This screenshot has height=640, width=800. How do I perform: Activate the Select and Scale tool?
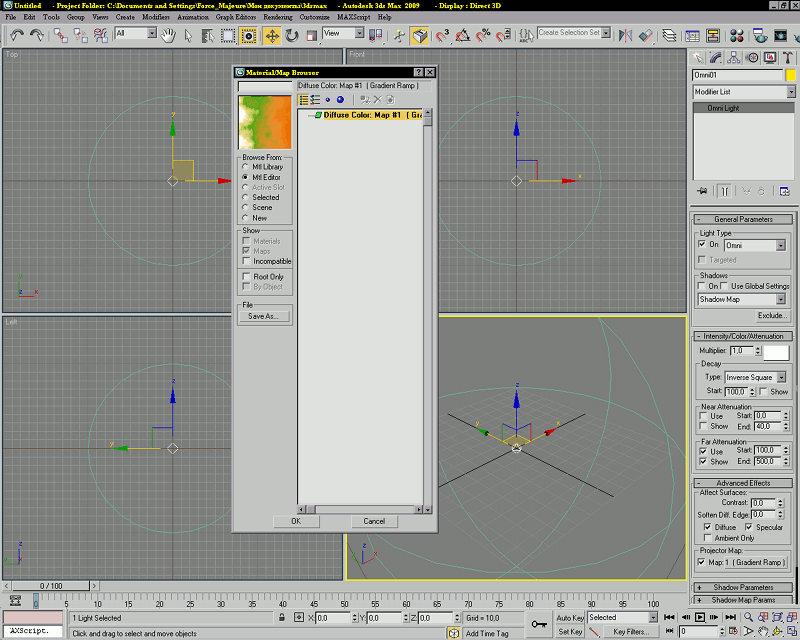pos(311,36)
